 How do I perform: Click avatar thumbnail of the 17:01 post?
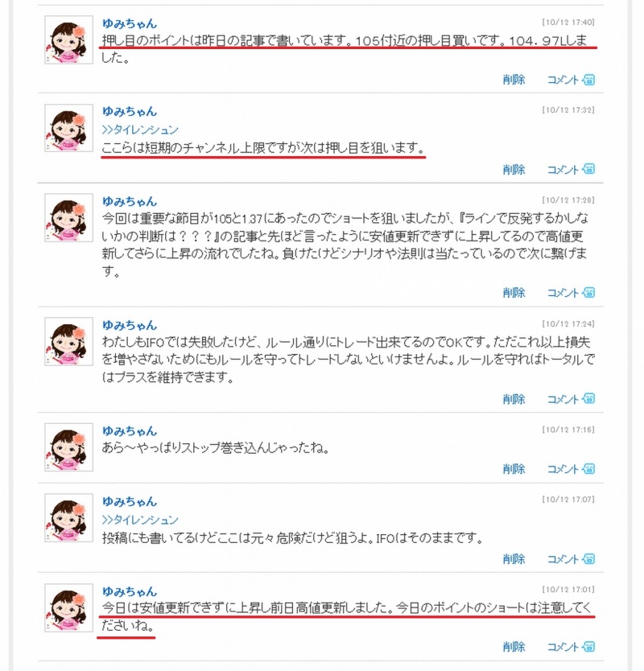pos(68,608)
